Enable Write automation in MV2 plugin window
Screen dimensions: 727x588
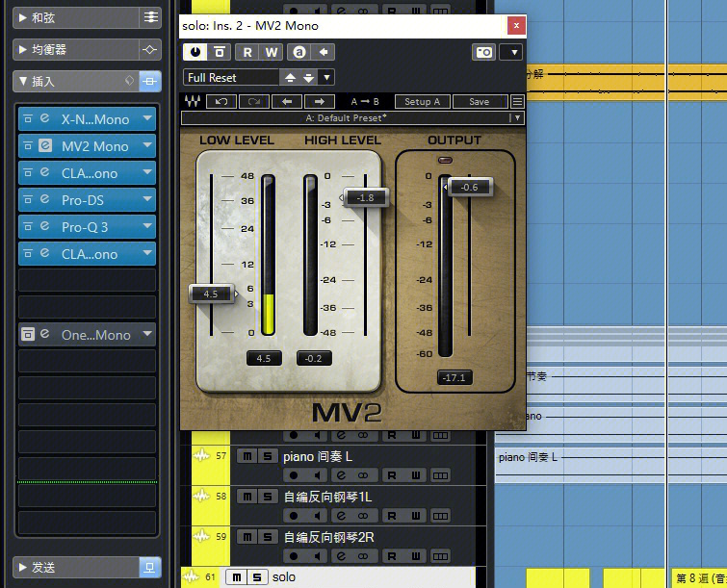click(x=272, y=52)
